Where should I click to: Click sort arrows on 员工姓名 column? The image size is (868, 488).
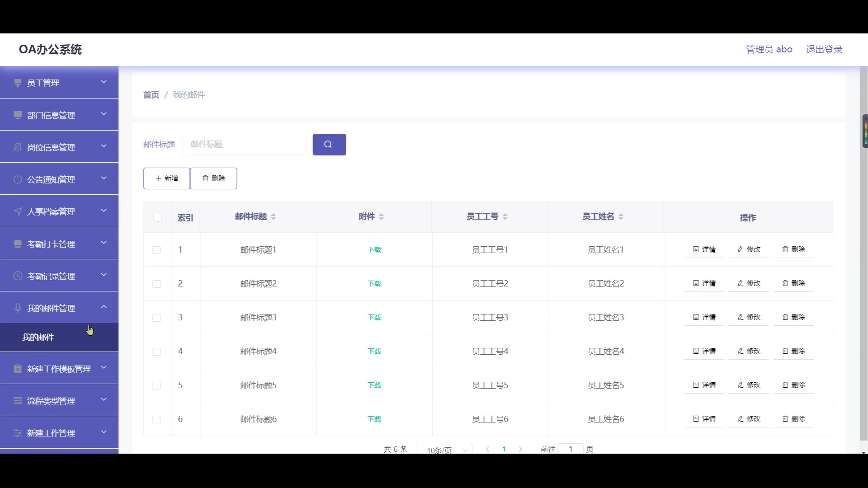tap(621, 217)
